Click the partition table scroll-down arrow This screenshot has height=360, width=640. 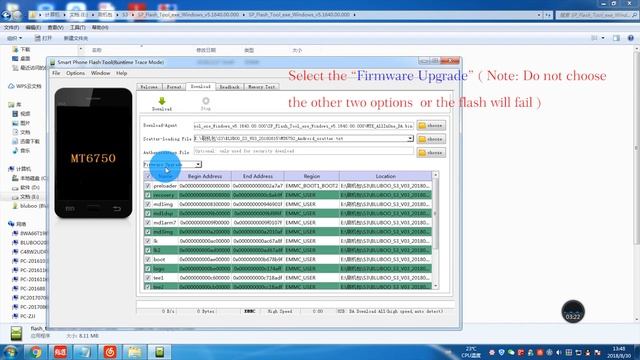[x=436, y=286]
